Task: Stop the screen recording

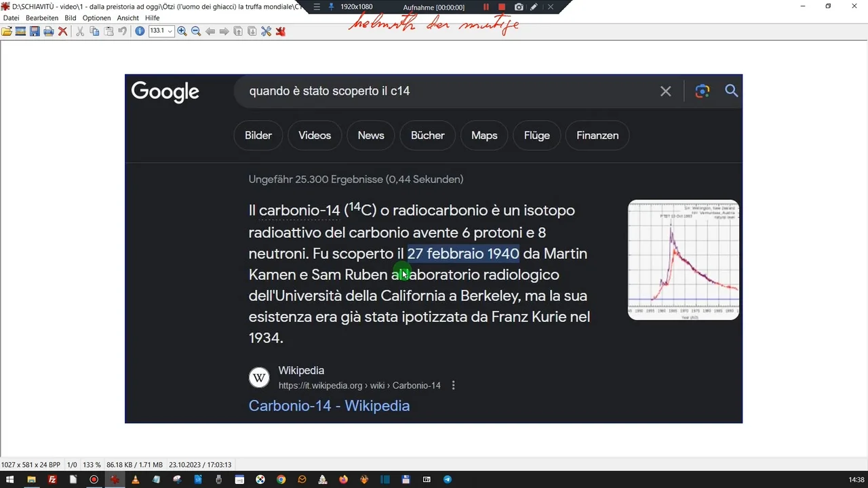Action: 502,7
